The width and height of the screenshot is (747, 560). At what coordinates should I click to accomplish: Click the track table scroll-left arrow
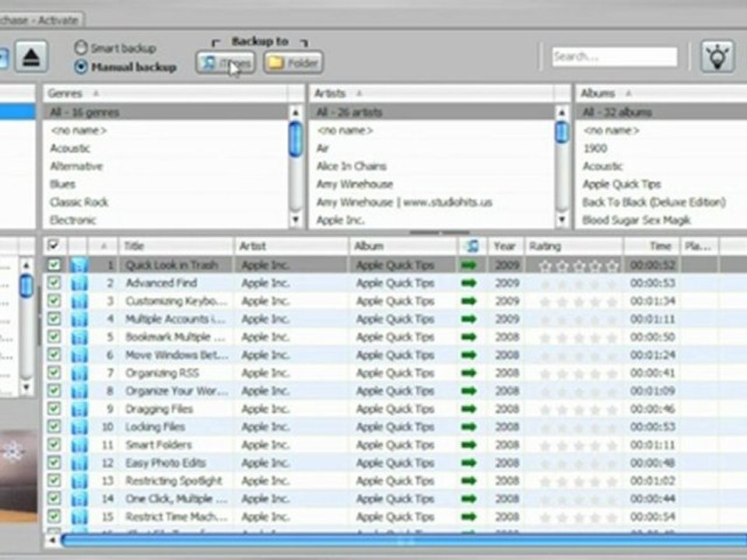(52, 541)
